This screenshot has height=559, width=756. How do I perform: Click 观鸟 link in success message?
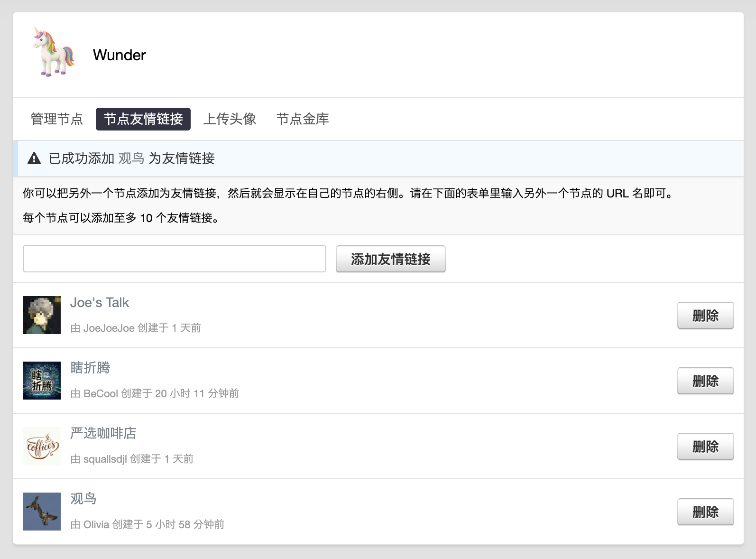[131, 158]
